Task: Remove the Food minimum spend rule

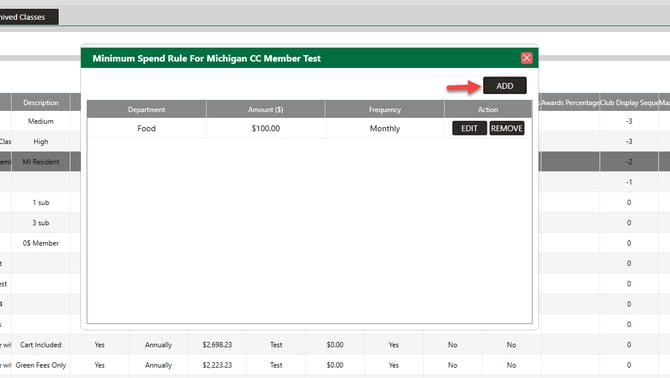Action: coord(507,128)
